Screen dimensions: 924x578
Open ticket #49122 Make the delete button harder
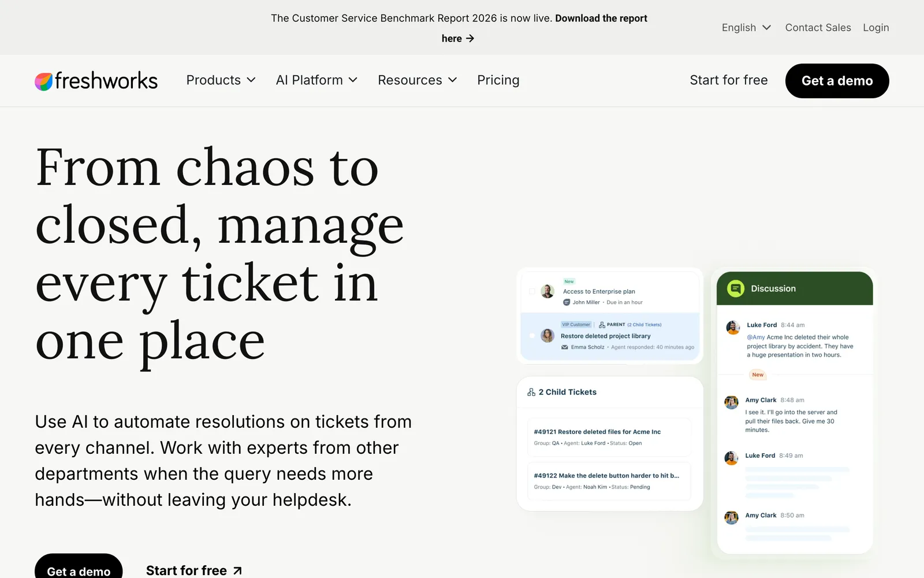609,481
